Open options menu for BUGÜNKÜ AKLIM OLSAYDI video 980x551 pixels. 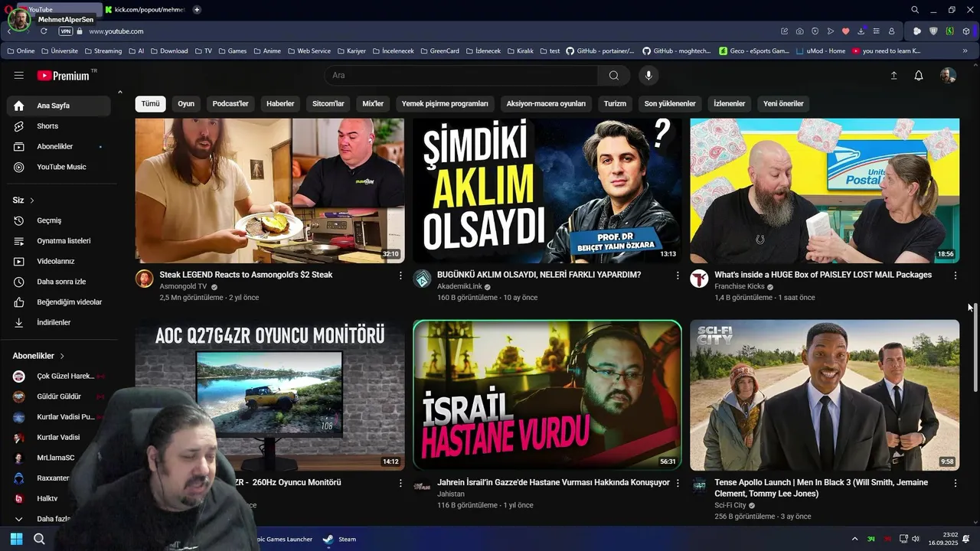678,275
